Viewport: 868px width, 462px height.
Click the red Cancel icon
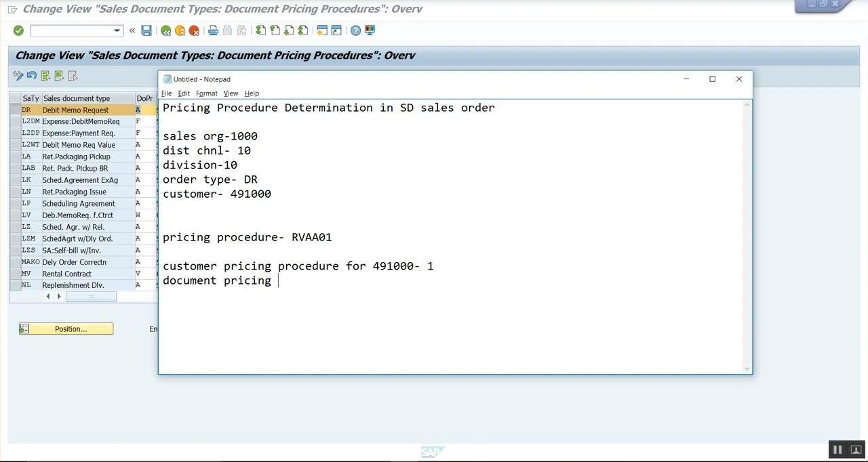(x=194, y=30)
